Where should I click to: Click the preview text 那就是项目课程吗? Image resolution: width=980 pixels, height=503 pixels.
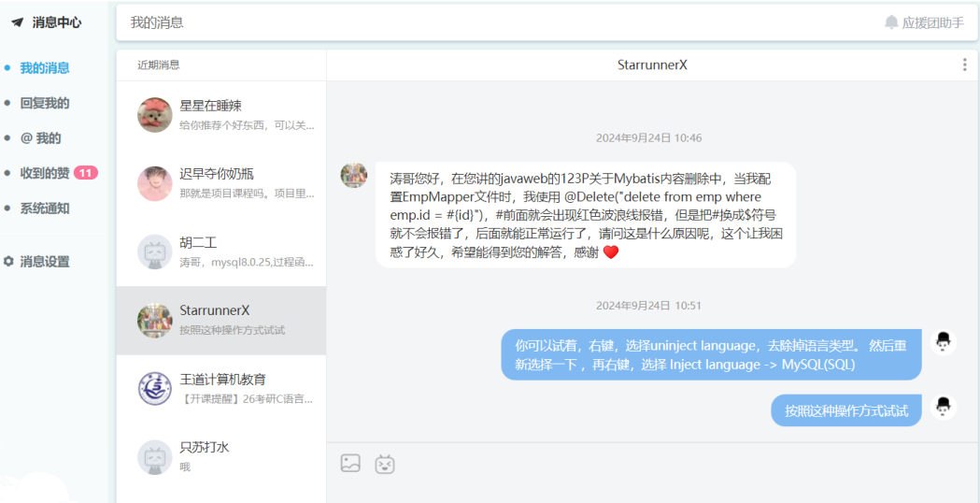click(247, 194)
